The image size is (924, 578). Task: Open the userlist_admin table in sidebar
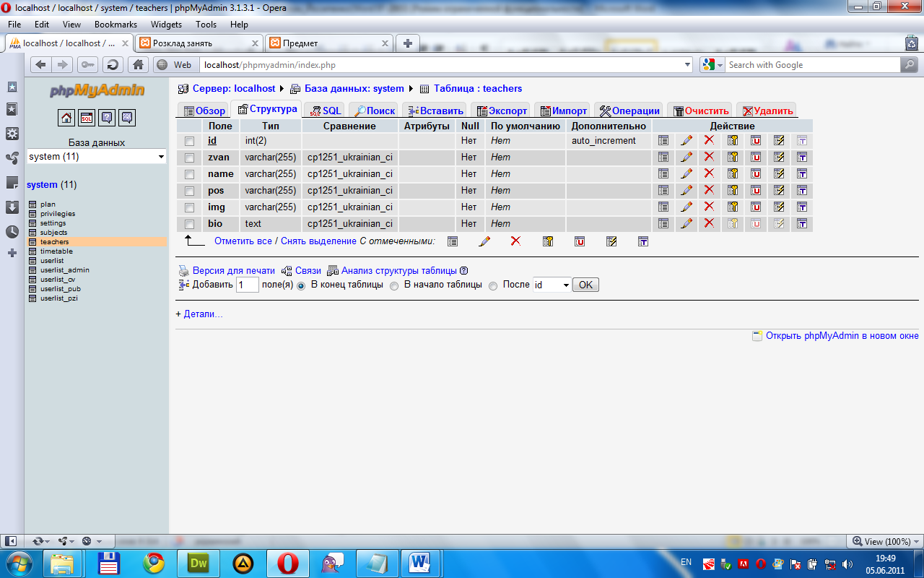click(x=65, y=270)
